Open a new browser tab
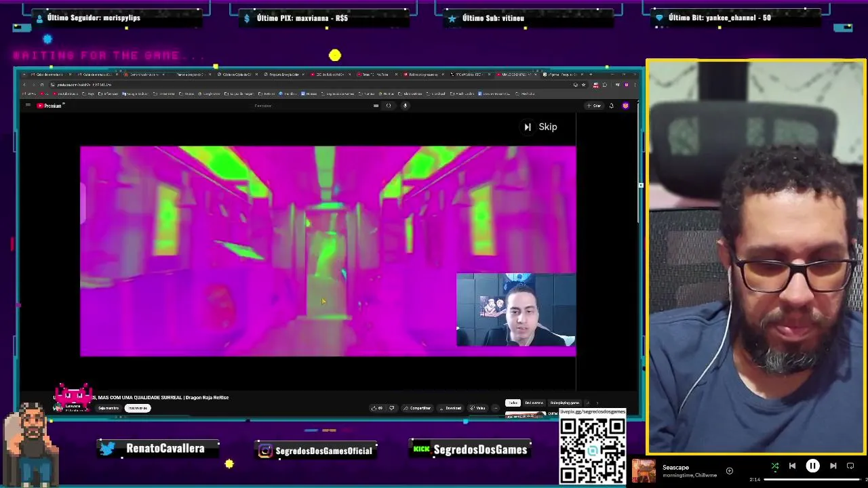Viewport: 868px width, 488px height. [591, 75]
